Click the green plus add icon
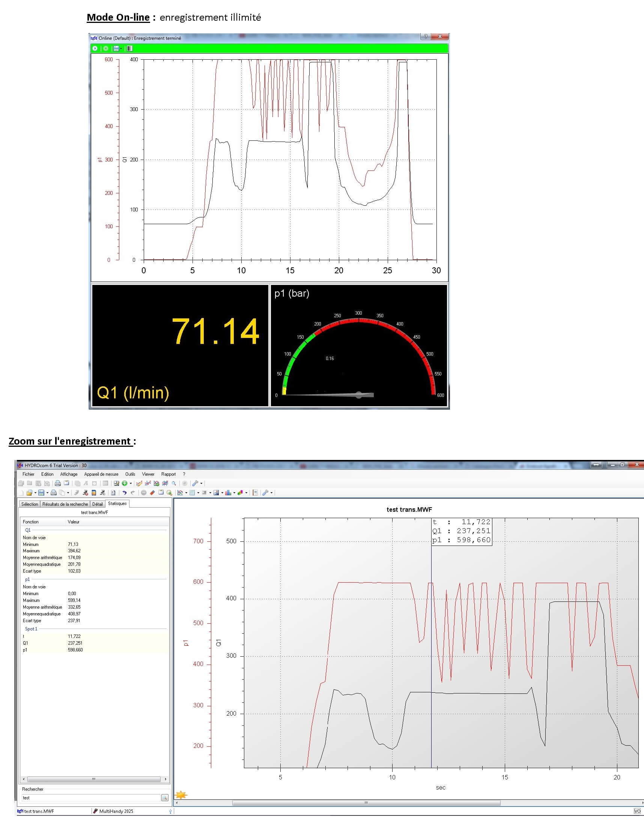The height and width of the screenshot is (826, 644). pyautogui.click(x=124, y=483)
